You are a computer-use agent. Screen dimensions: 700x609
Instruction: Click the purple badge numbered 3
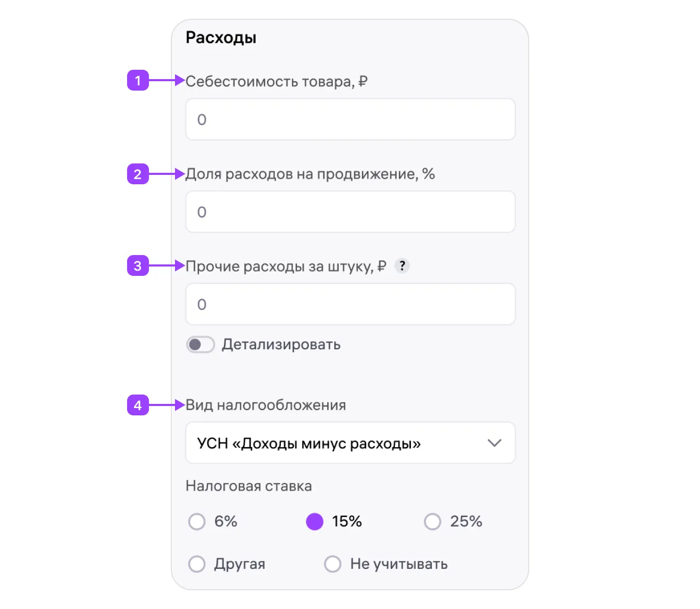(x=138, y=266)
